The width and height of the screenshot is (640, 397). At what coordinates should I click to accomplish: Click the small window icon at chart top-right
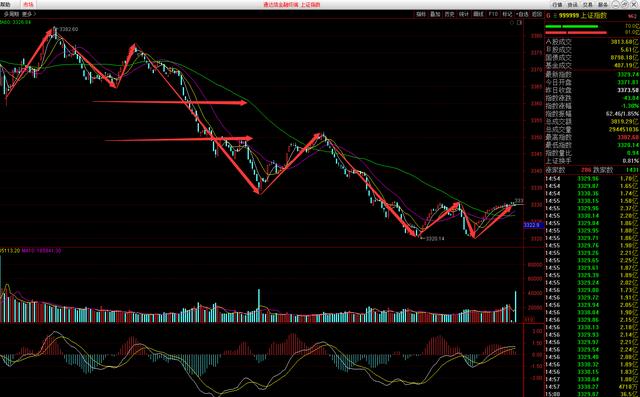click(520, 23)
